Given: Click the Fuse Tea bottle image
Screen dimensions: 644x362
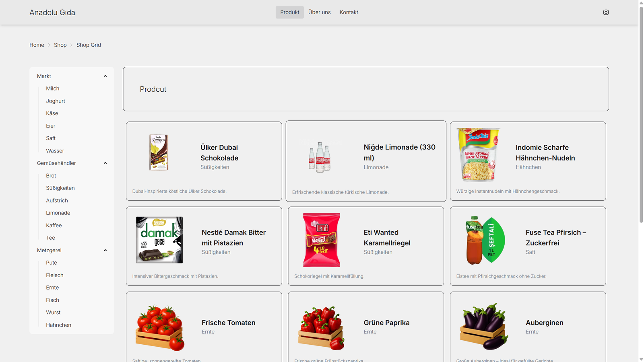Looking at the screenshot, I should [x=485, y=240].
